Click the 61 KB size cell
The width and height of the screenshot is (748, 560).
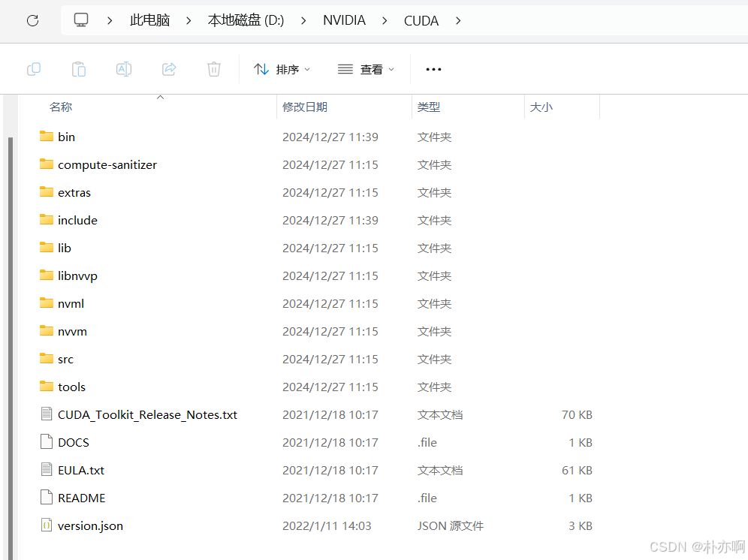(577, 471)
